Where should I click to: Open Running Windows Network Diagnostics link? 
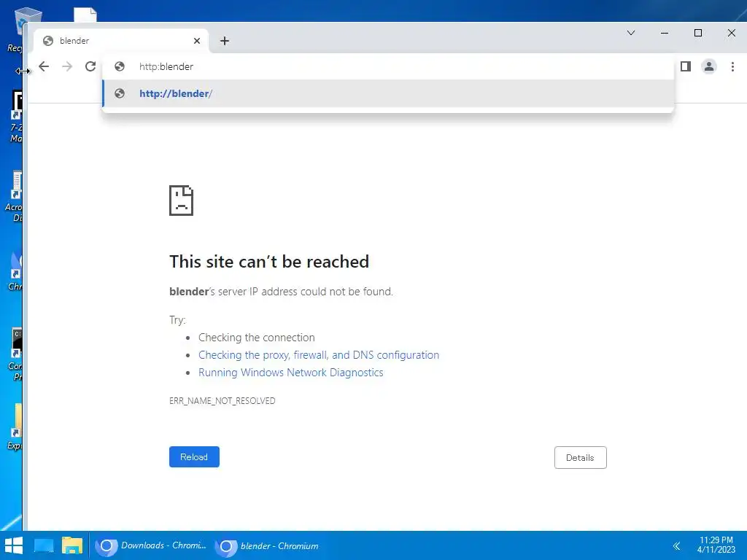(290, 373)
